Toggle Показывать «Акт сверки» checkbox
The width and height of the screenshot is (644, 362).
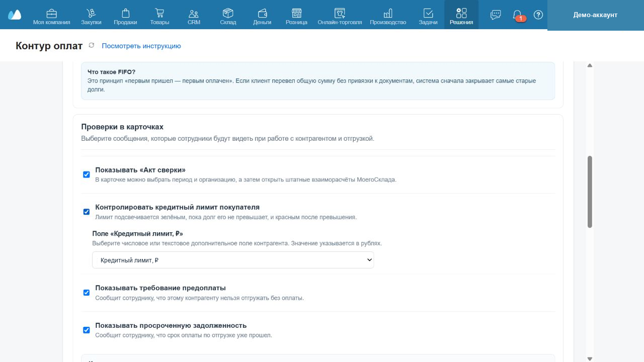(x=87, y=174)
